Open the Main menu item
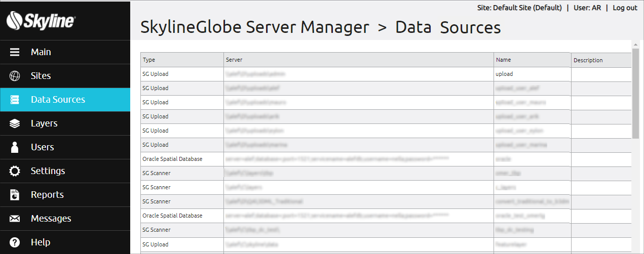 pos(65,52)
